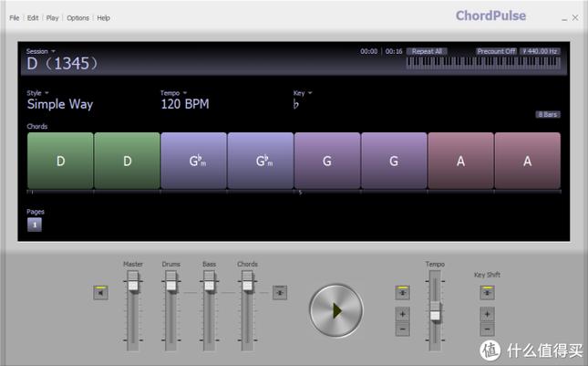Adjust the Bass volume slider
This screenshot has width=588, height=366.
pyautogui.click(x=210, y=285)
